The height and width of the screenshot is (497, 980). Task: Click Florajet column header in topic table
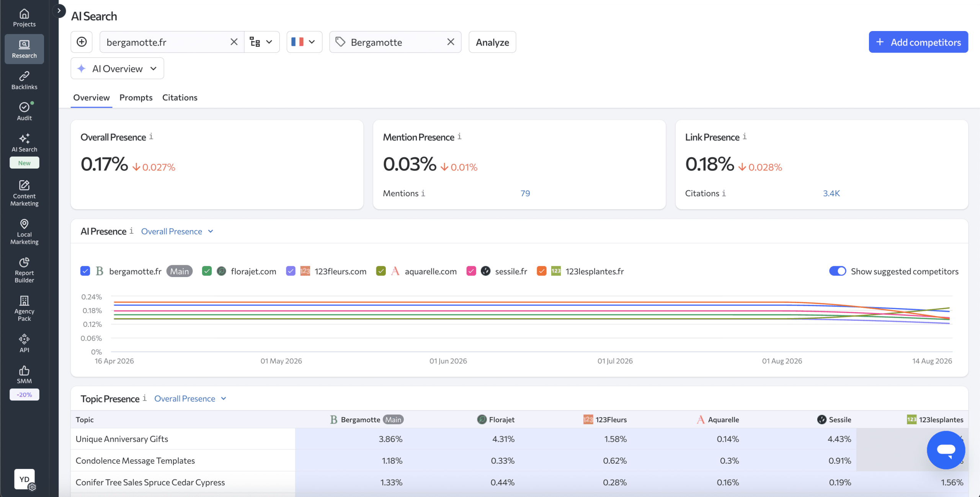click(495, 420)
